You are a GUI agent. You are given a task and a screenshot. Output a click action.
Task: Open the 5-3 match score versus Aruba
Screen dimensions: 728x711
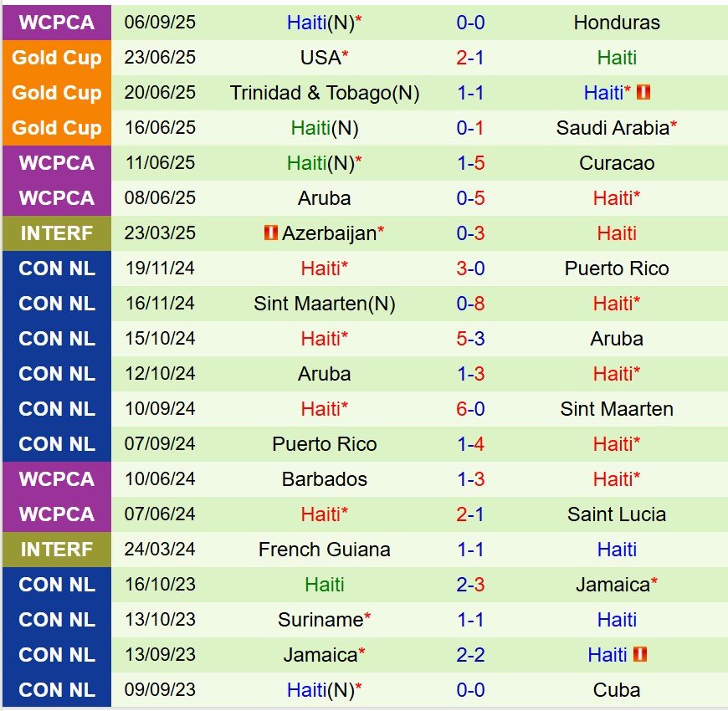click(470, 339)
